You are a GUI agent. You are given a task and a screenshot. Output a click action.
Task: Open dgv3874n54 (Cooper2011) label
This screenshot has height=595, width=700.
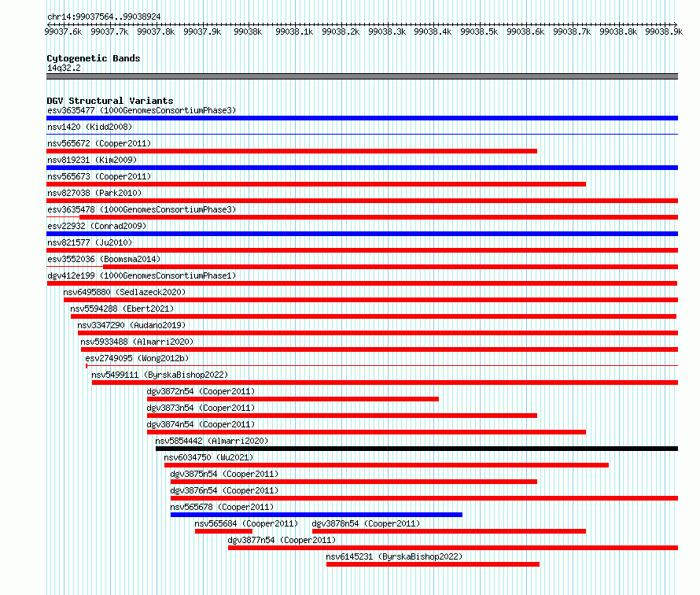(201, 424)
